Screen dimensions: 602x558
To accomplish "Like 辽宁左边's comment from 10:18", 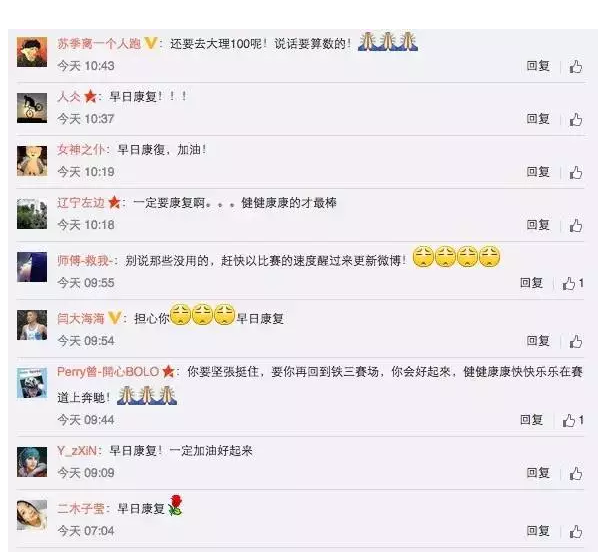I will pyautogui.click(x=576, y=226).
